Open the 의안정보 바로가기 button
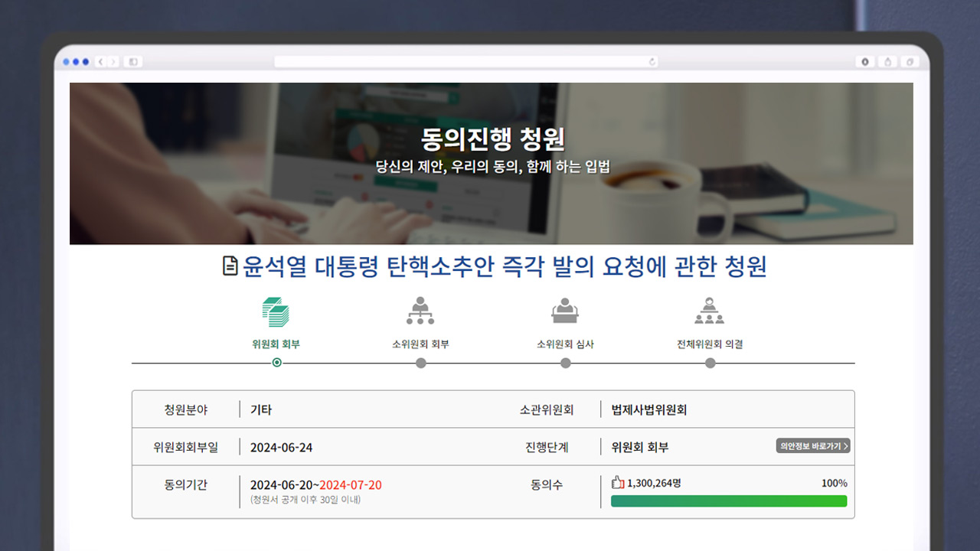 pyautogui.click(x=813, y=446)
